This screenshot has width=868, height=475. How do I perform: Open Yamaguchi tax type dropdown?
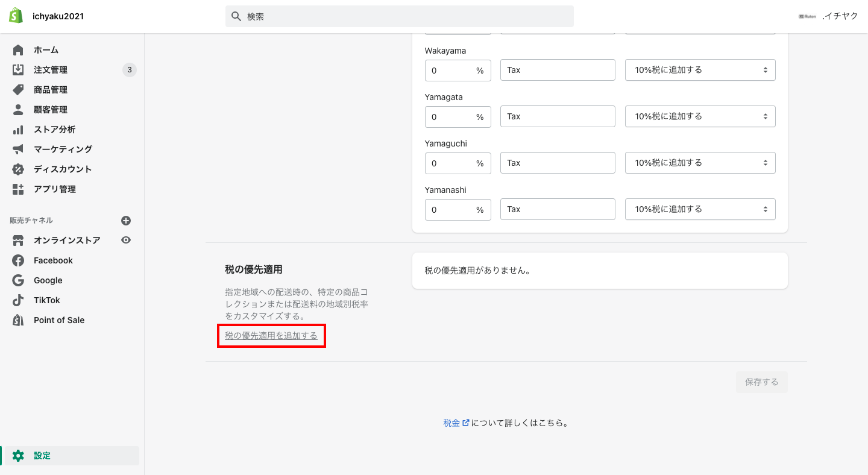click(700, 163)
